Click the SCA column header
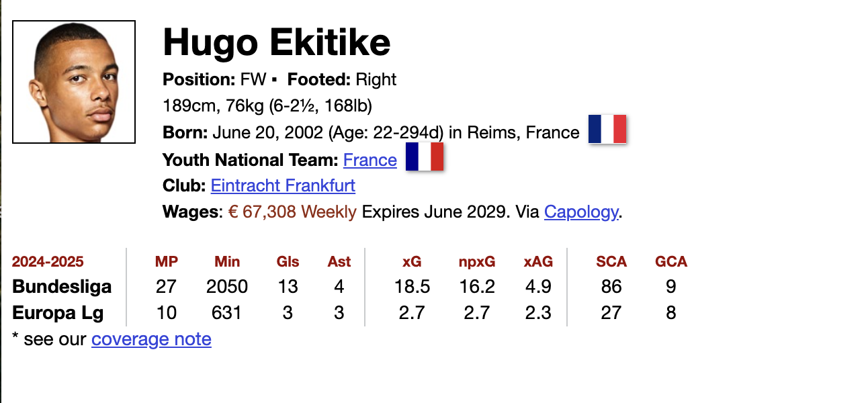 tap(611, 262)
